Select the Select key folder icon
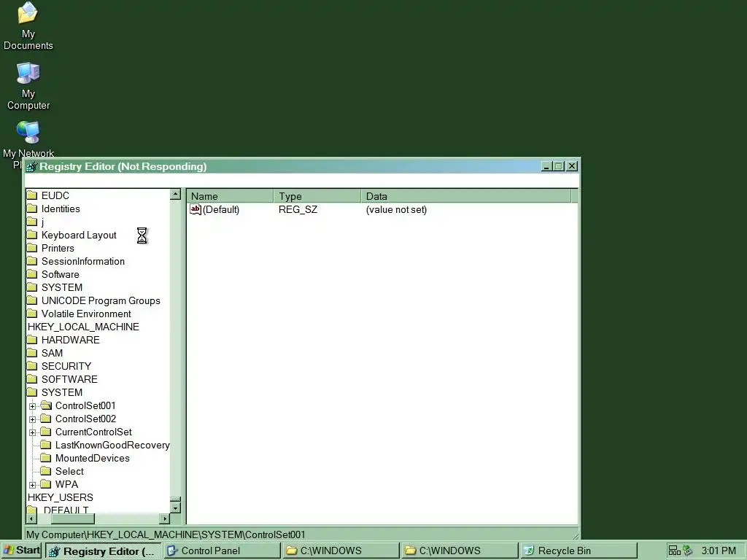 [46, 472]
